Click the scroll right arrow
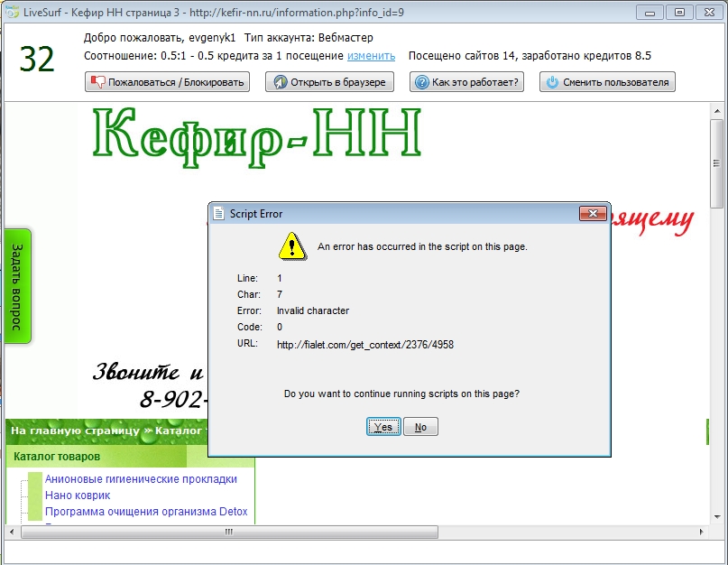 [x=701, y=532]
